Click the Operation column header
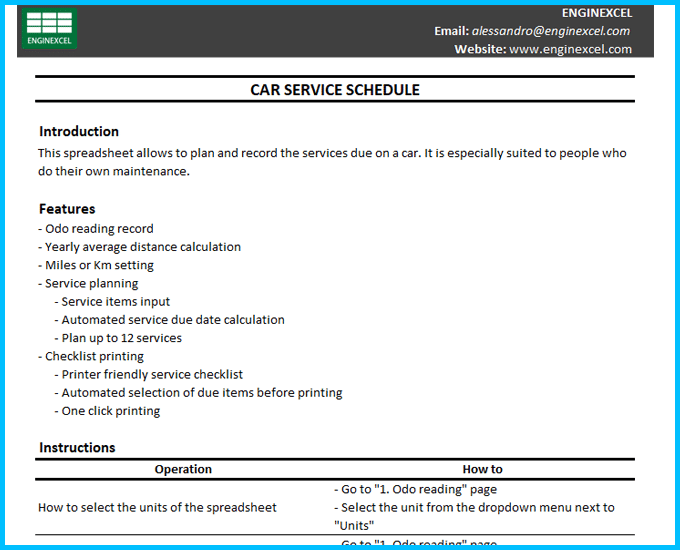Image resolution: width=680 pixels, height=550 pixels. tap(183, 469)
